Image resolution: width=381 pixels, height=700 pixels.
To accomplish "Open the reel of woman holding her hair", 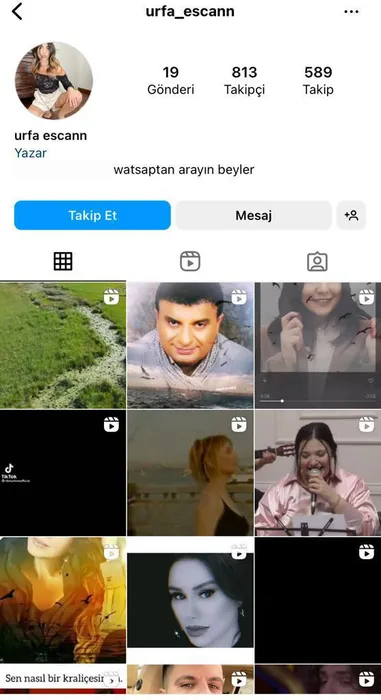I will coord(318,345).
